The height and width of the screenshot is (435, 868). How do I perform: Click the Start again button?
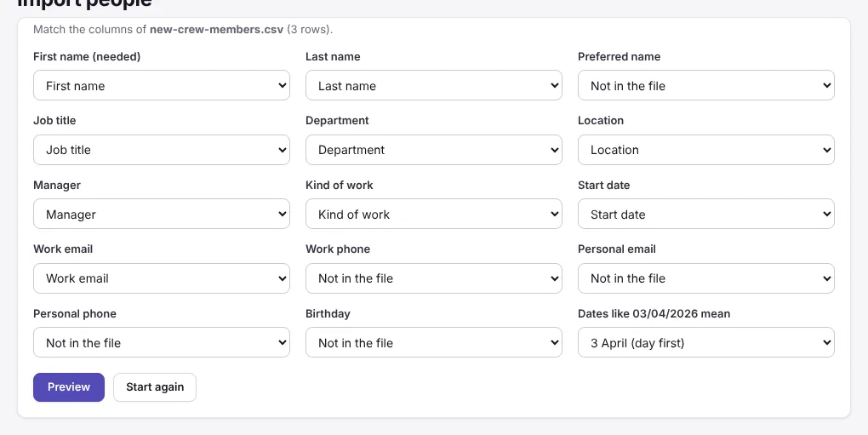coord(155,386)
